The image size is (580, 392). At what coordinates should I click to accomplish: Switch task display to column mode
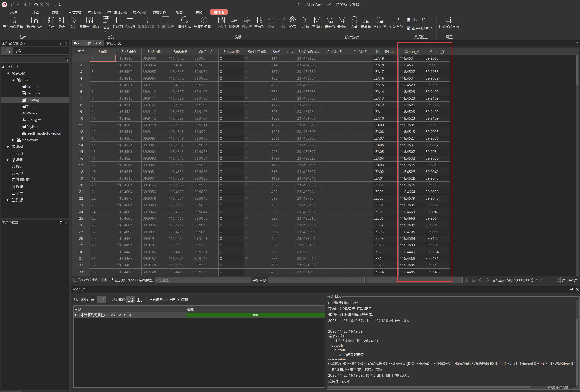coord(140,300)
